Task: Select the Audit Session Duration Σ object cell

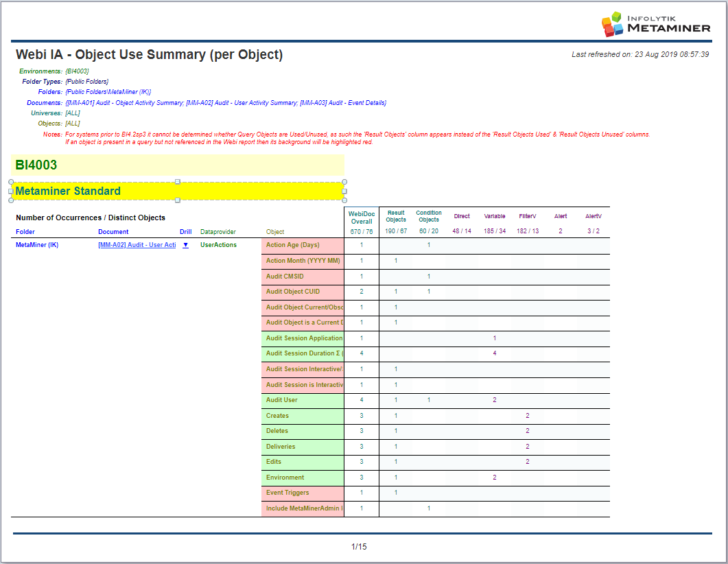Action: [x=303, y=354]
